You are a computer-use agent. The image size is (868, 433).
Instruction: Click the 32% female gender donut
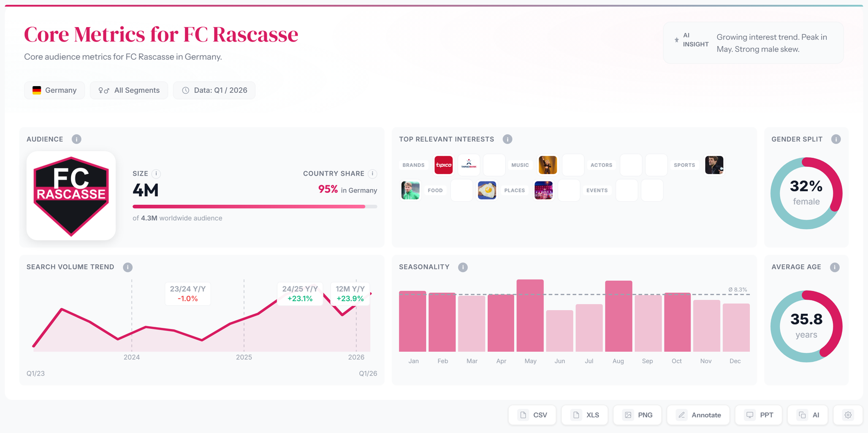[806, 193]
